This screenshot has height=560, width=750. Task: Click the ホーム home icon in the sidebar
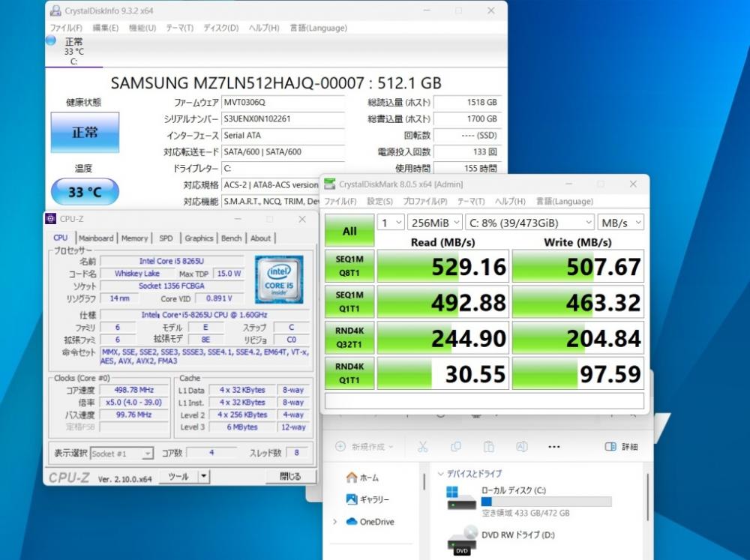[352, 478]
